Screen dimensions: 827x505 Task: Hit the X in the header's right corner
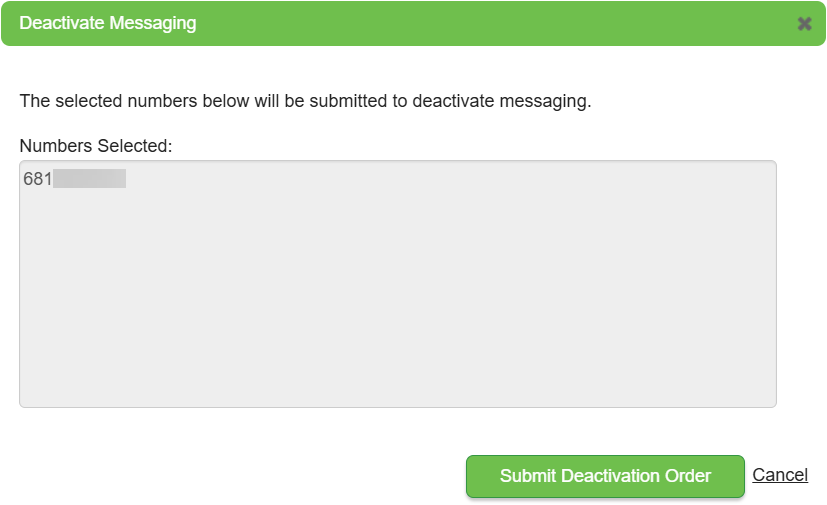(x=804, y=23)
